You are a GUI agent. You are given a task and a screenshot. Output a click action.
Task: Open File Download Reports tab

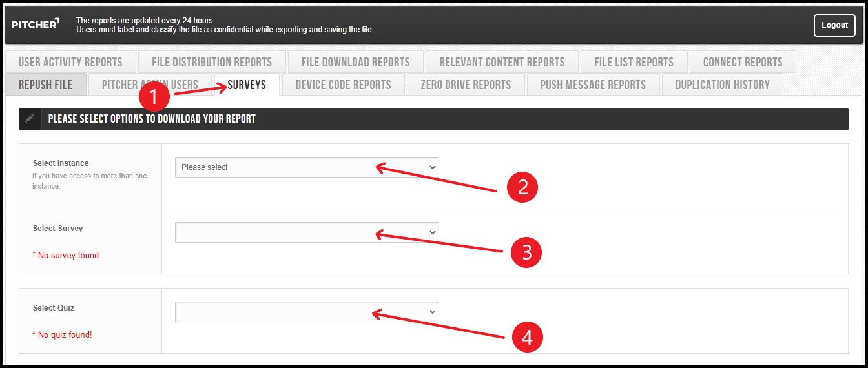(355, 62)
